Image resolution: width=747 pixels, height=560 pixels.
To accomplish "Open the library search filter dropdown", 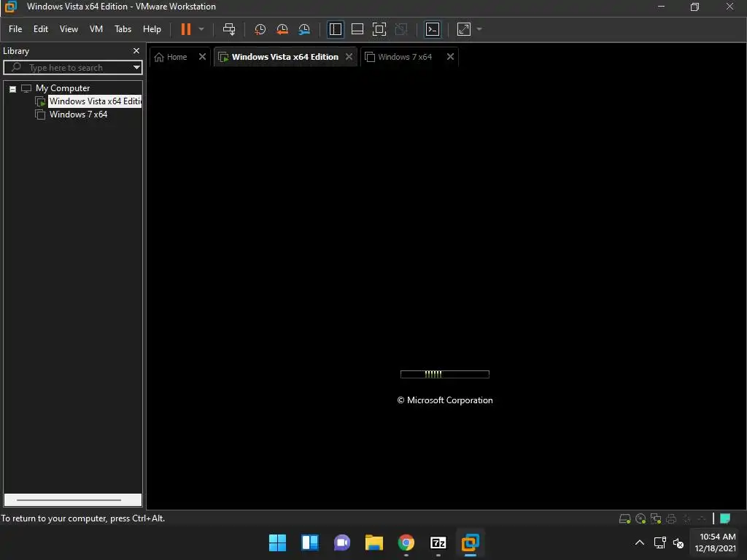I will [136, 68].
